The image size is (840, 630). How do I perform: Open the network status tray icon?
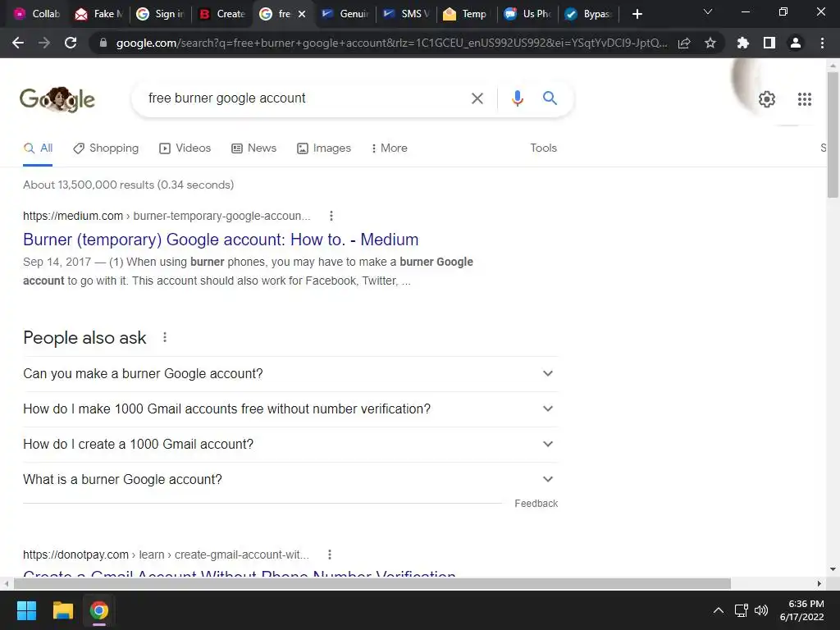pyautogui.click(x=742, y=610)
